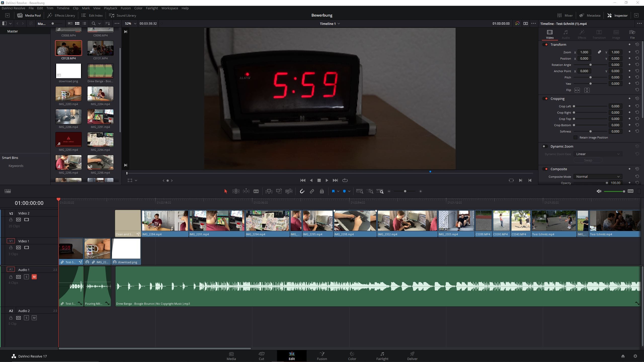Activate the Dynamic Trim Mode tool
The height and width of the screenshot is (362, 644).
246,191
